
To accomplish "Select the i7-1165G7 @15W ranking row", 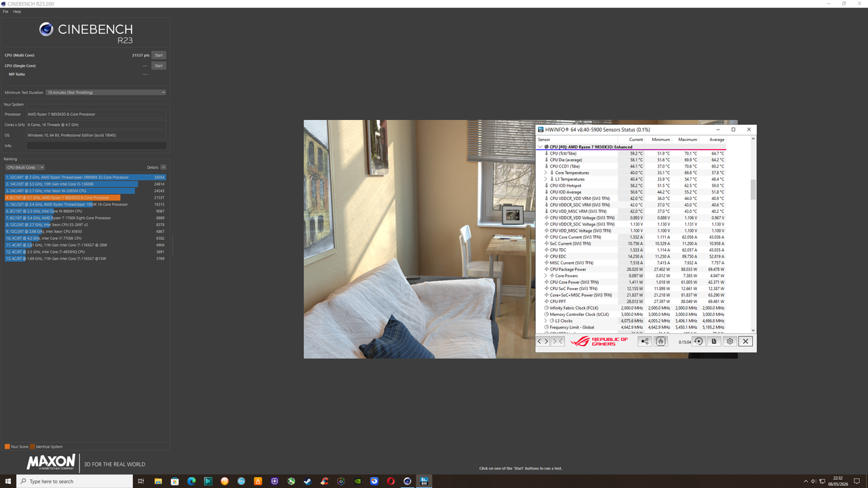I will pyautogui.click(x=85, y=258).
